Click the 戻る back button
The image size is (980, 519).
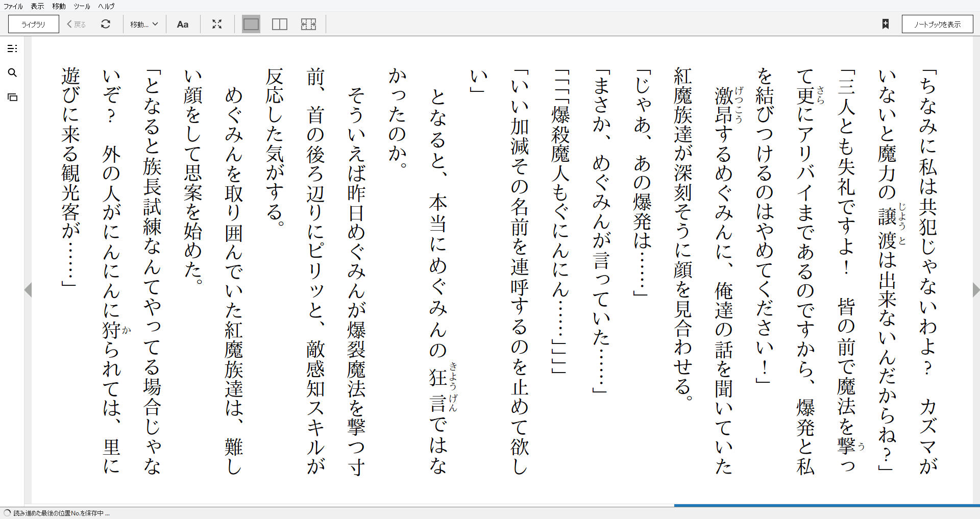pos(77,24)
